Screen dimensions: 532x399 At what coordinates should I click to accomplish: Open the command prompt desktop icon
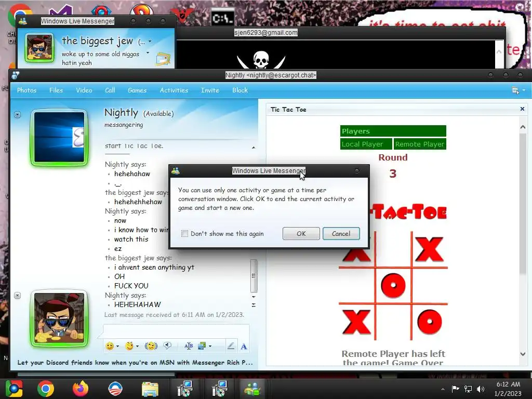[x=222, y=17]
